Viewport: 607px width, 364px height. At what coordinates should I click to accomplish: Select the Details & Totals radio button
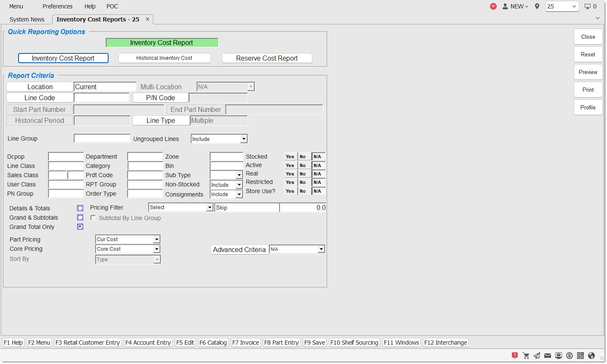(80, 208)
